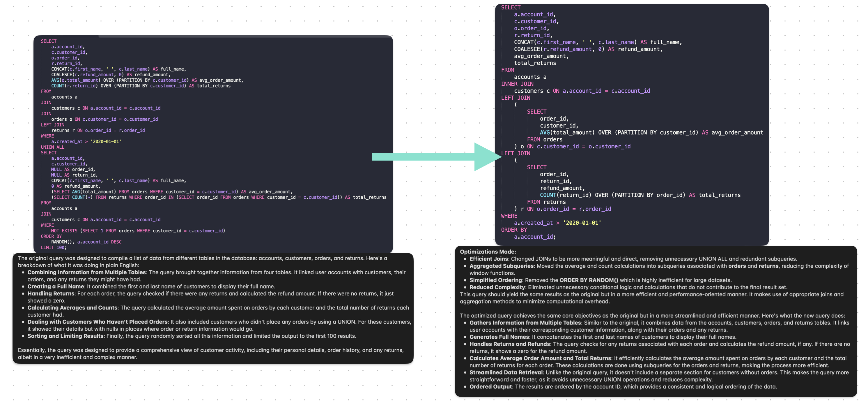
Task: Click the sentence 'The optimized query achieves the same core objectives'
Action: (x=652, y=316)
